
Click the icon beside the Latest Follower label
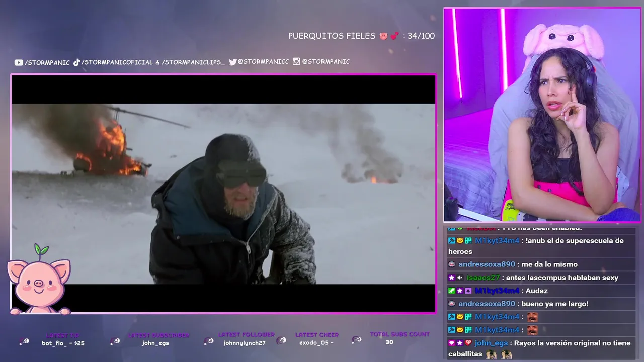point(209,341)
